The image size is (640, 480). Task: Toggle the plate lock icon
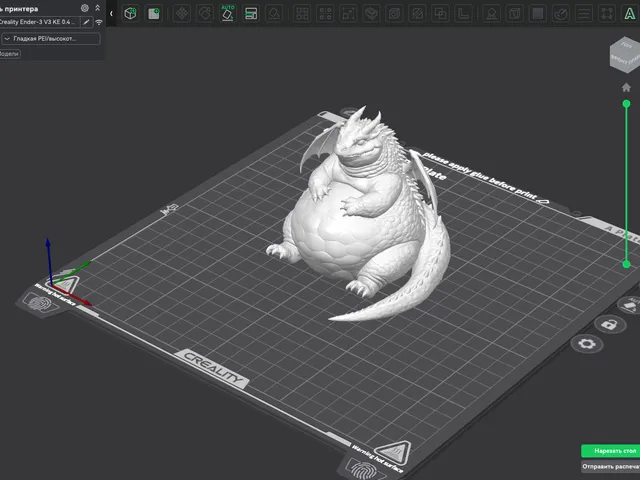pyautogui.click(x=609, y=325)
